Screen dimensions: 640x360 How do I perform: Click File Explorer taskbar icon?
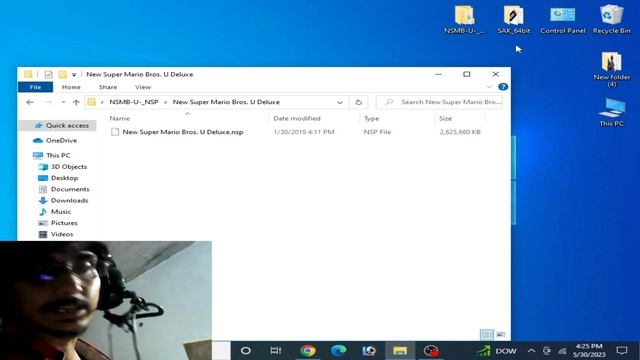point(400,351)
